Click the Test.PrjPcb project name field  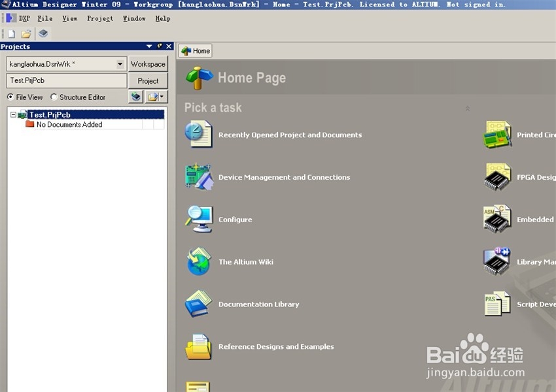(67, 80)
